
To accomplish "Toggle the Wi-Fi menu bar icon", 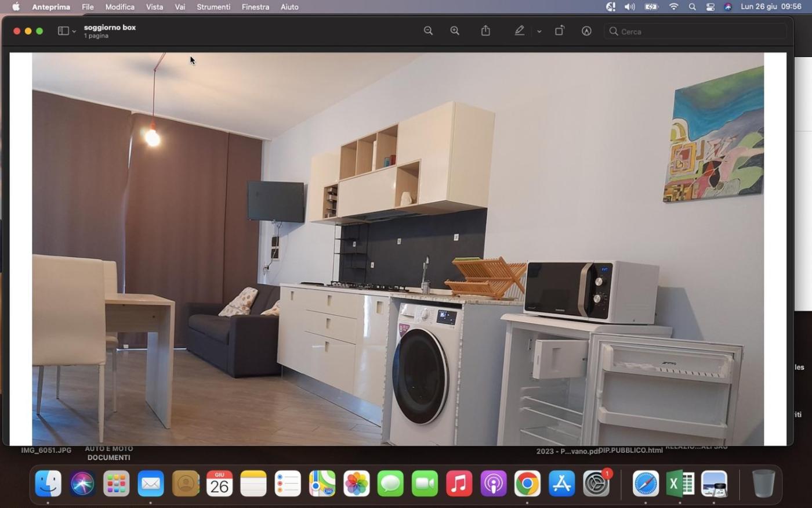I will [x=673, y=7].
